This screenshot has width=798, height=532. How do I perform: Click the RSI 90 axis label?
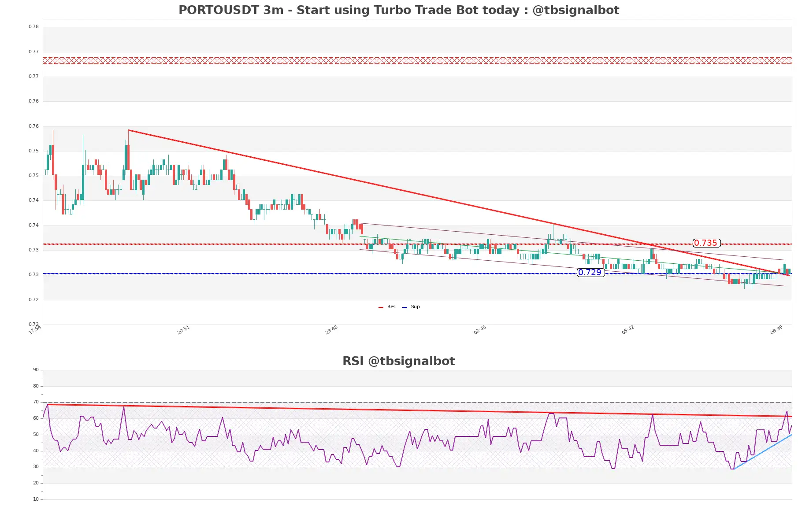36,370
